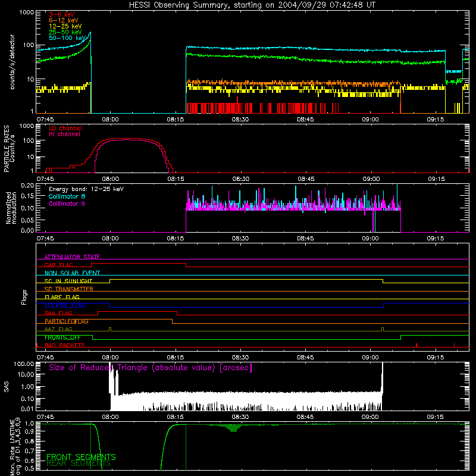Screen dimensions: 476x476
Task: Click the FRONTS_OFF flag label
Action: click(62, 337)
